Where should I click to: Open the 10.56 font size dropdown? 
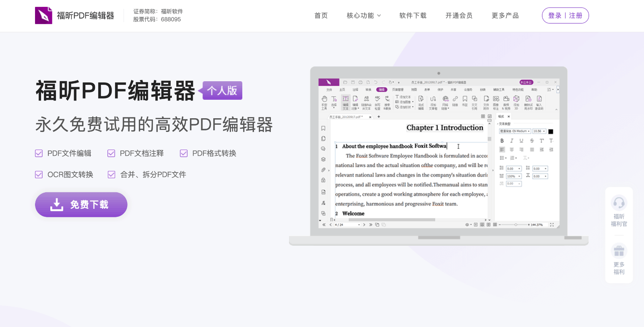pyautogui.click(x=539, y=131)
